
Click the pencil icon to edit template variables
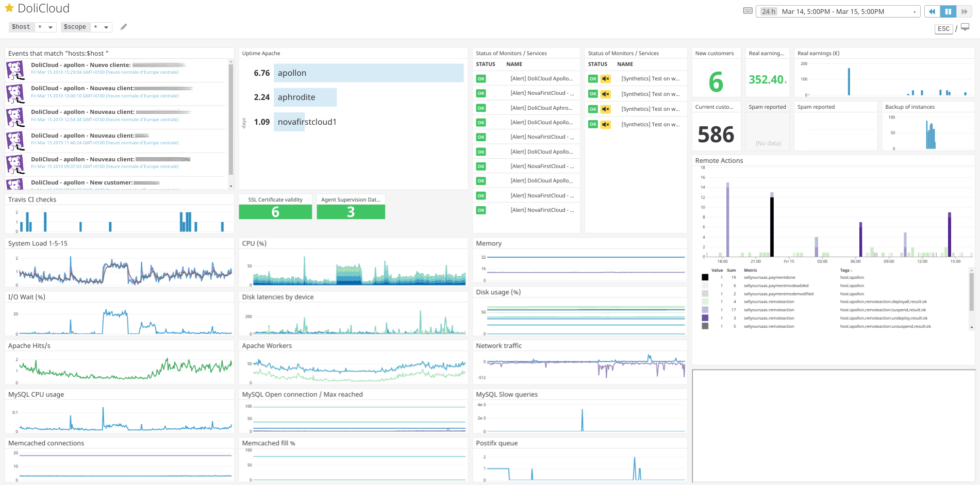tap(124, 27)
